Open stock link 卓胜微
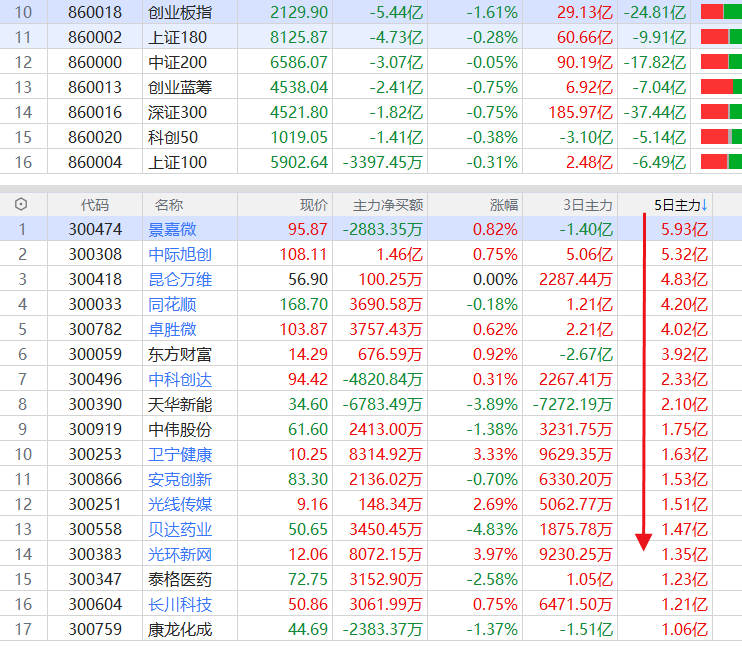Viewport: 742px width, 652px height. coord(172,329)
